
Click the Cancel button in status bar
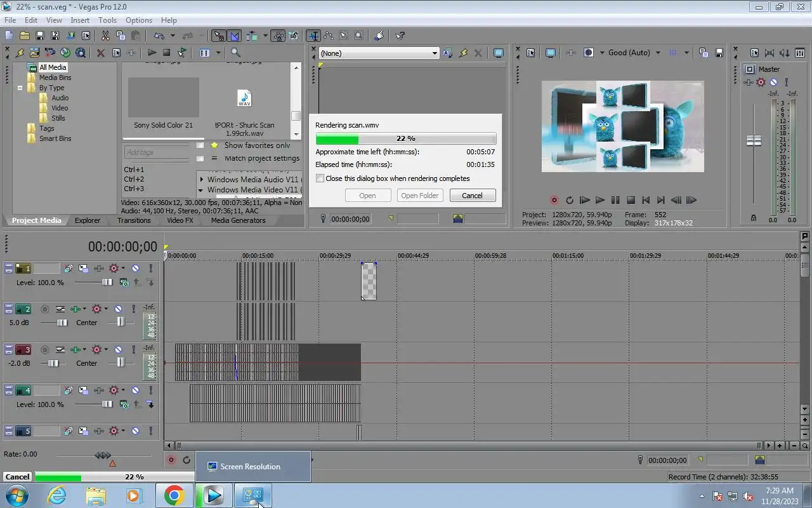[x=17, y=477]
